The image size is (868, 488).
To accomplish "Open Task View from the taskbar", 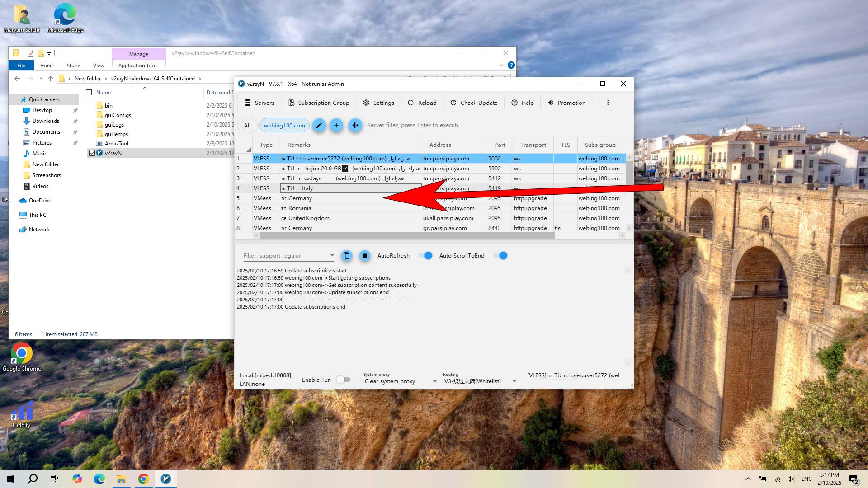I will 54,479.
